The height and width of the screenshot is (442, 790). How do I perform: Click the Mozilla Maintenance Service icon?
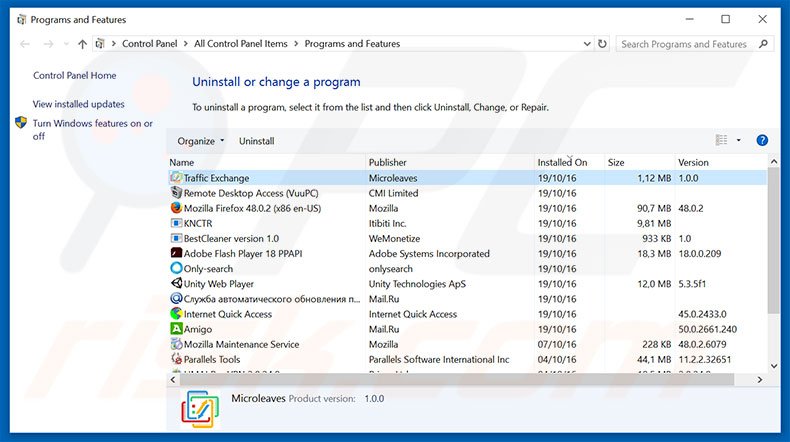point(176,344)
